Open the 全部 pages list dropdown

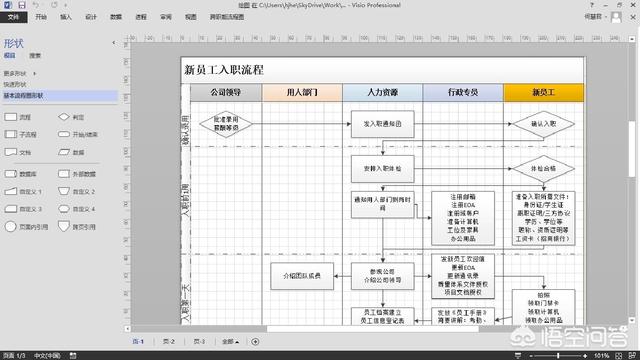(x=230, y=342)
